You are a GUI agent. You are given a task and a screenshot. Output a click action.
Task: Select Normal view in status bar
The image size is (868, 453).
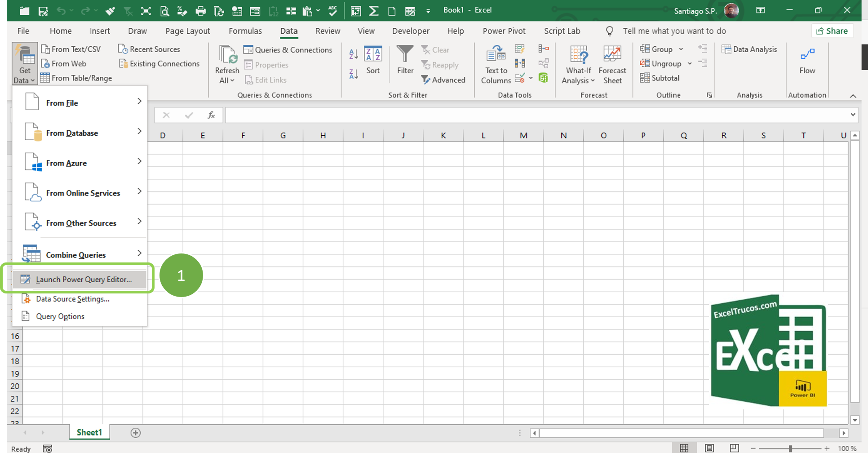[x=684, y=448]
